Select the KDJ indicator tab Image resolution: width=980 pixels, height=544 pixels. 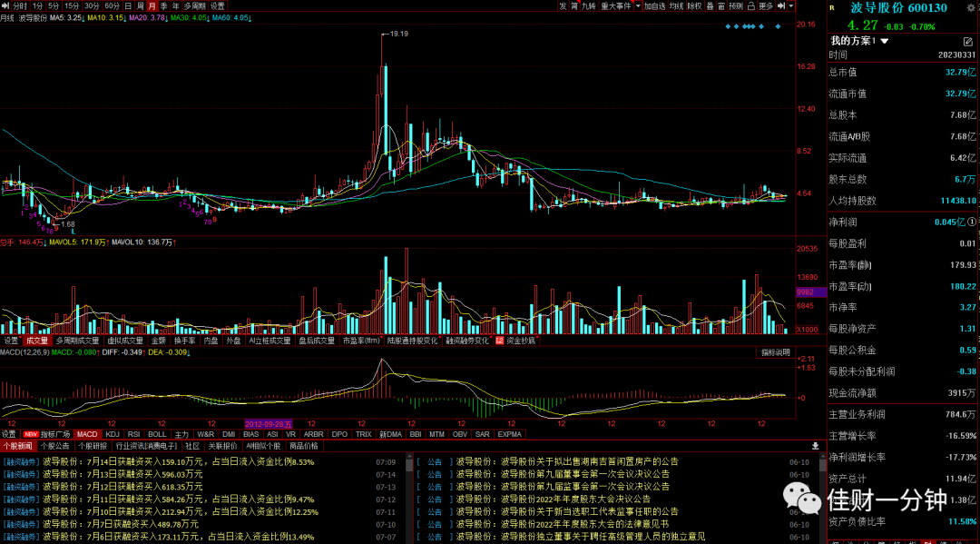coord(113,434)
